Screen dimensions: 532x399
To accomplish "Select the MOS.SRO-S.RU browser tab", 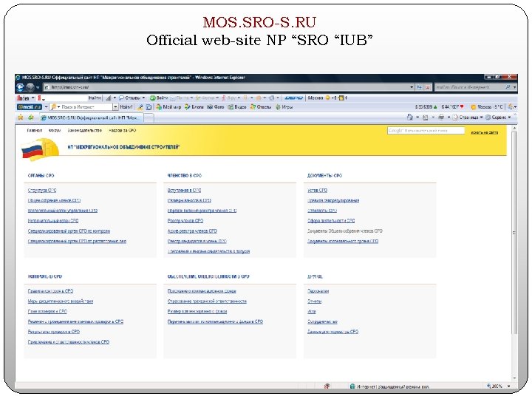I will (x=92, y=117).
